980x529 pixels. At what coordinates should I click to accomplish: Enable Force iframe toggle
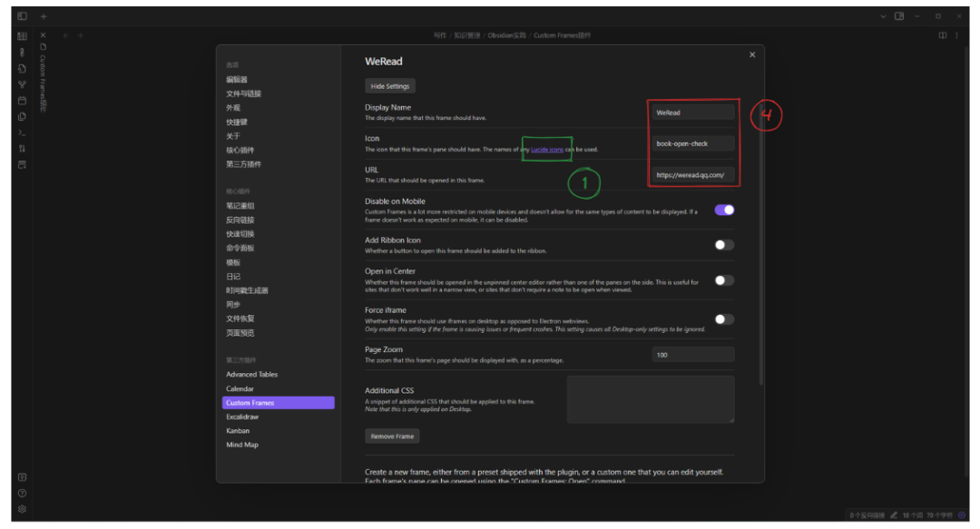(724, 319)
